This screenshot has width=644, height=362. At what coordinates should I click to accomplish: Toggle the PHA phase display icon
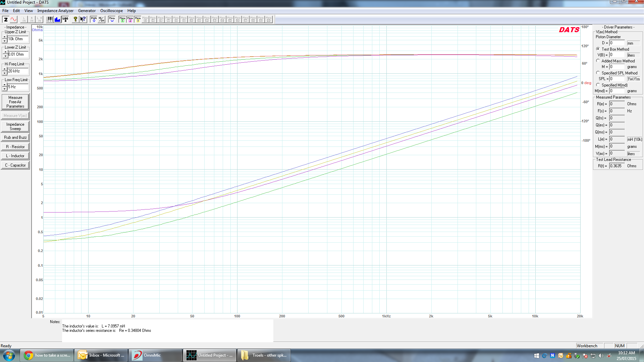[x=94, y=19]
